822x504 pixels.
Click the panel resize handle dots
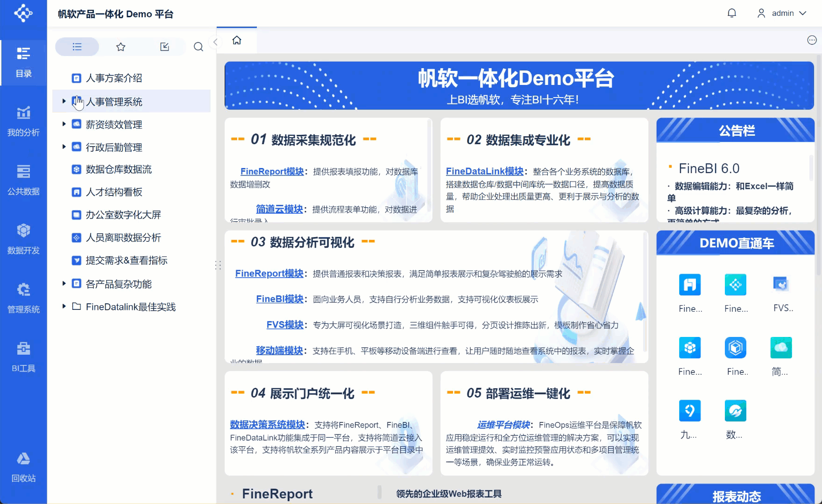(218, 265)
